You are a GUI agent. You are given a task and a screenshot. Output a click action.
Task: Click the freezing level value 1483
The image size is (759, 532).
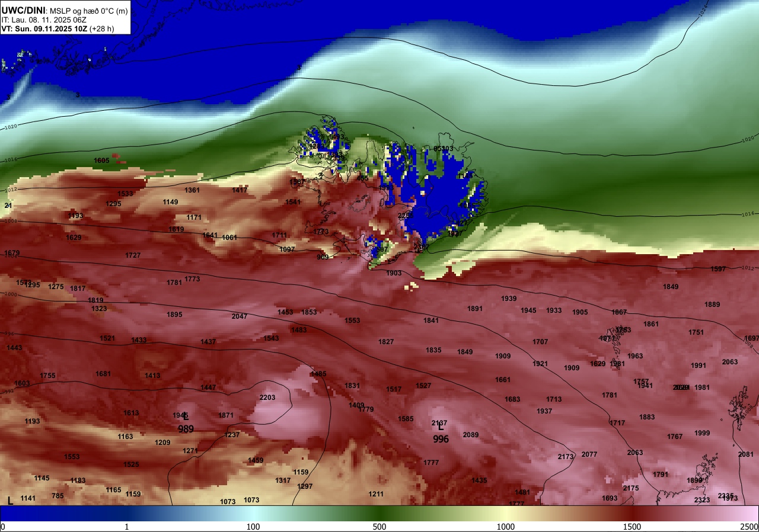(x=299, y=330)
